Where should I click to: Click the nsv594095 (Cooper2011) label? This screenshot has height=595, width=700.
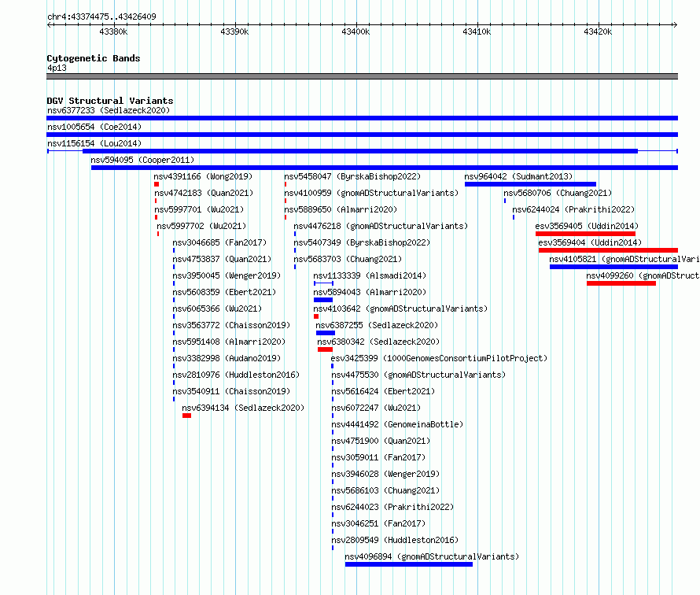tap(142, 160)
